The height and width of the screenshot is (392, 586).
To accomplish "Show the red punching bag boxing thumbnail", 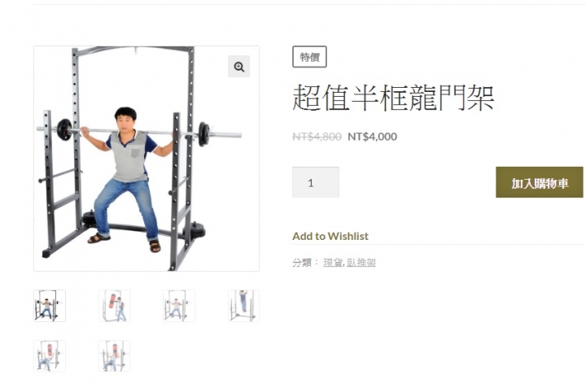I will tap(115, 306).
